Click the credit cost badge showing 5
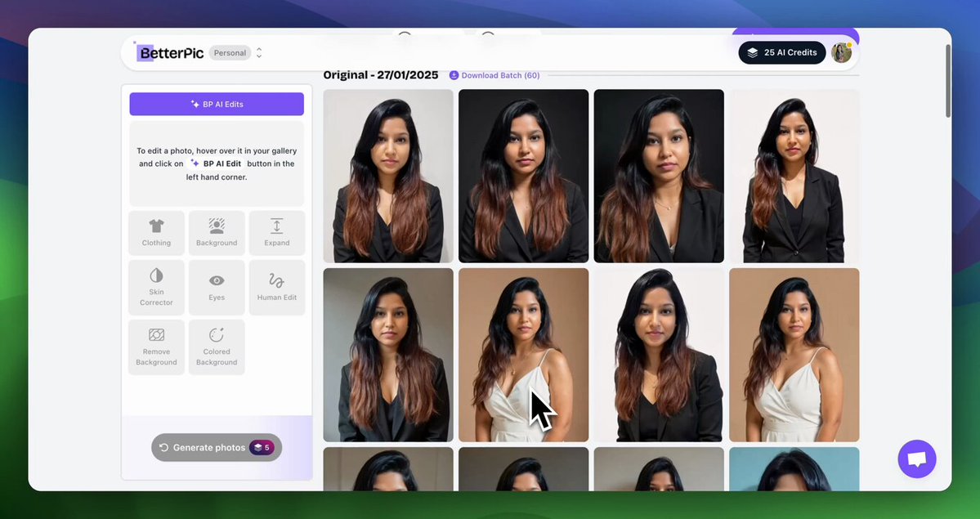 (x=262, y=448)
